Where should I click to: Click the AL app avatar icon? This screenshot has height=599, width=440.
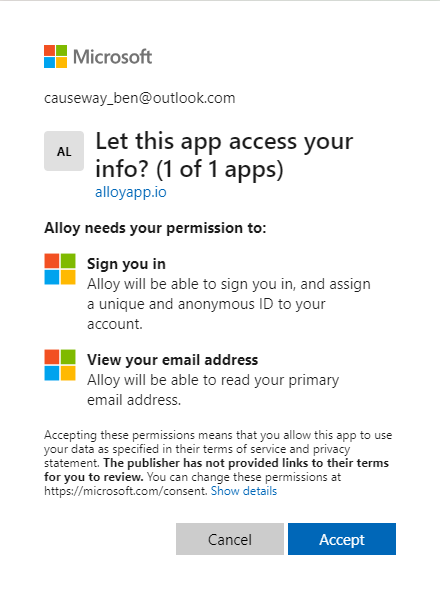pyautogui.click(x=64, y=151)
